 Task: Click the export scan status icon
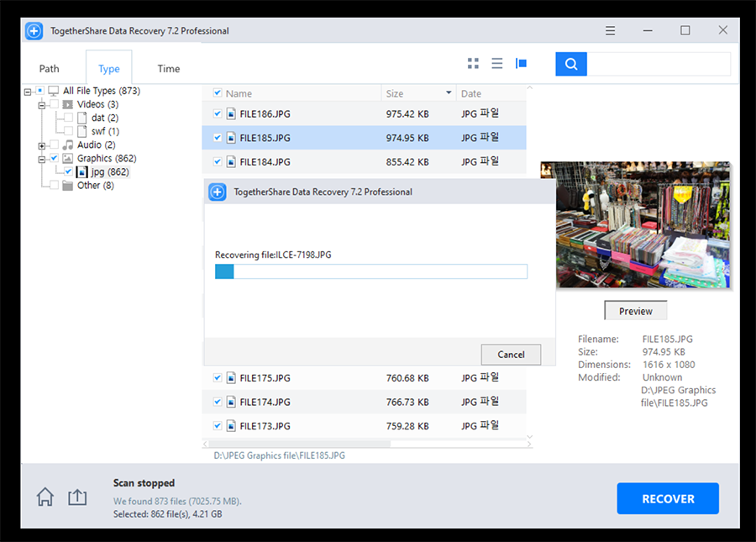coord(77,497)
